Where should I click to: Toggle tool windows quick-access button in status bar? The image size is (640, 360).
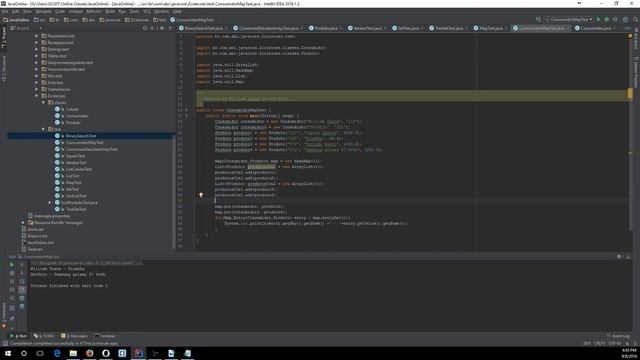pyautogui.click(x=4, y=344)
